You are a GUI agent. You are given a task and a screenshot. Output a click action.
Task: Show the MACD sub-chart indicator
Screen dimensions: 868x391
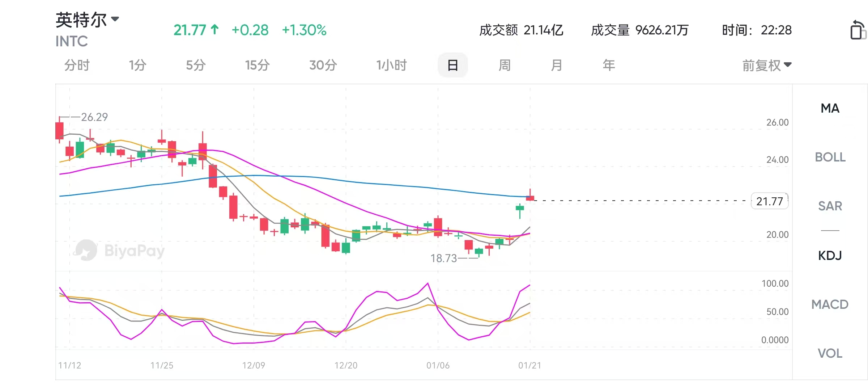[830, 304]
